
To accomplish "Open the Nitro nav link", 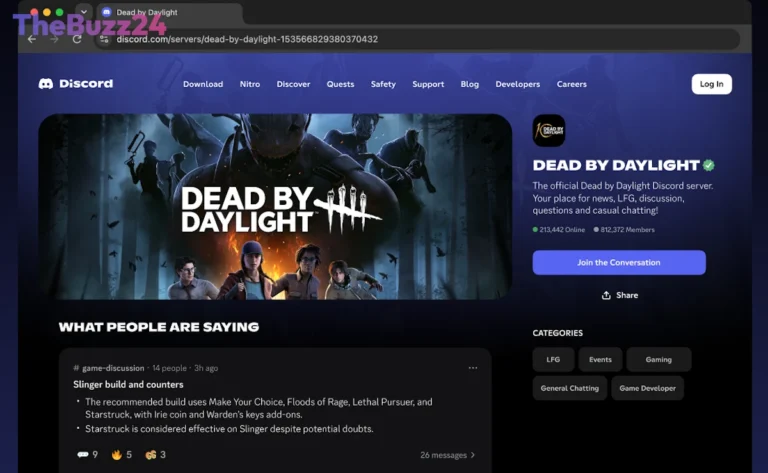I will click(250, 84).
